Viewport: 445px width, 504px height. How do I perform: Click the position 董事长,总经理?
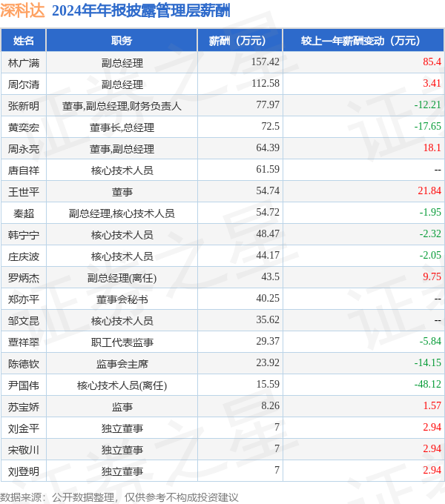122,127
